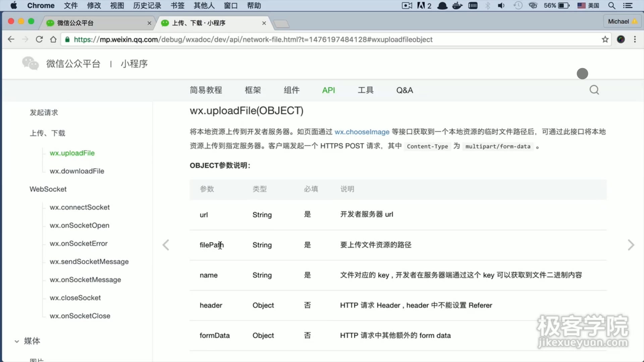Open the volume control in menu bar

click(x=501, y=5)
